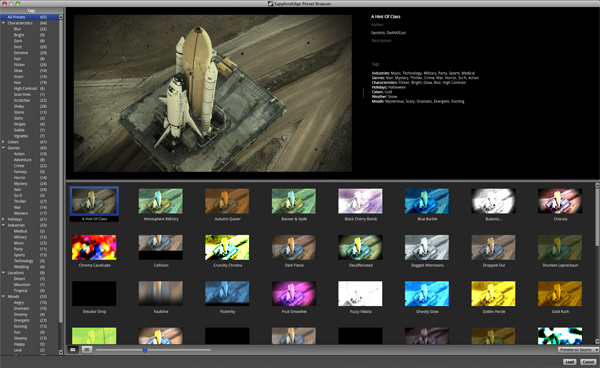This screenshot has height=368, width=600.
Task: Collapse the Moods tag group
Action: coord(3,296)
